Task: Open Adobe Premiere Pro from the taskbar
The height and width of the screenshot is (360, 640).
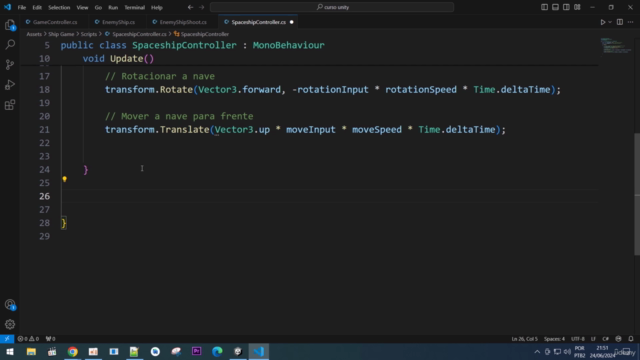Action: [x=196, y=351]
